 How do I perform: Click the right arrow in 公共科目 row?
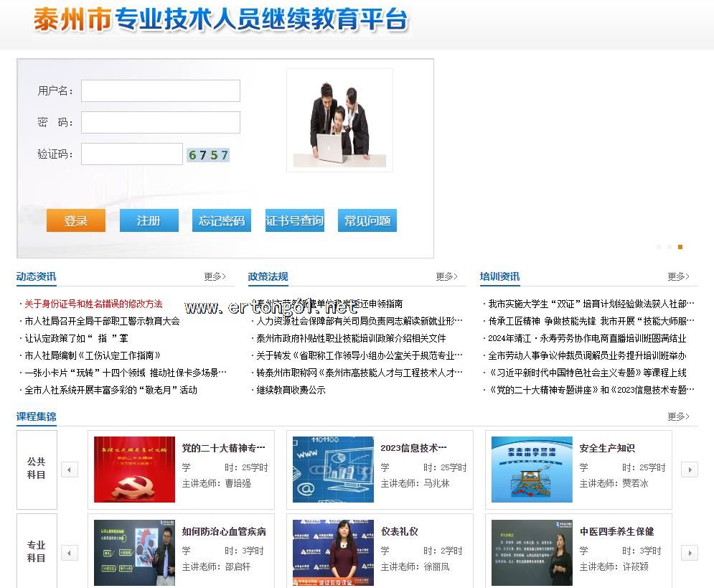click(x=689, y=470)
